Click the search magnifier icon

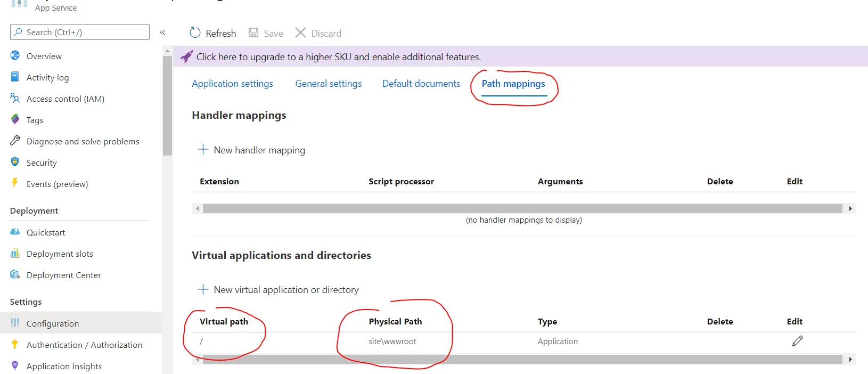tap(19, 32)
